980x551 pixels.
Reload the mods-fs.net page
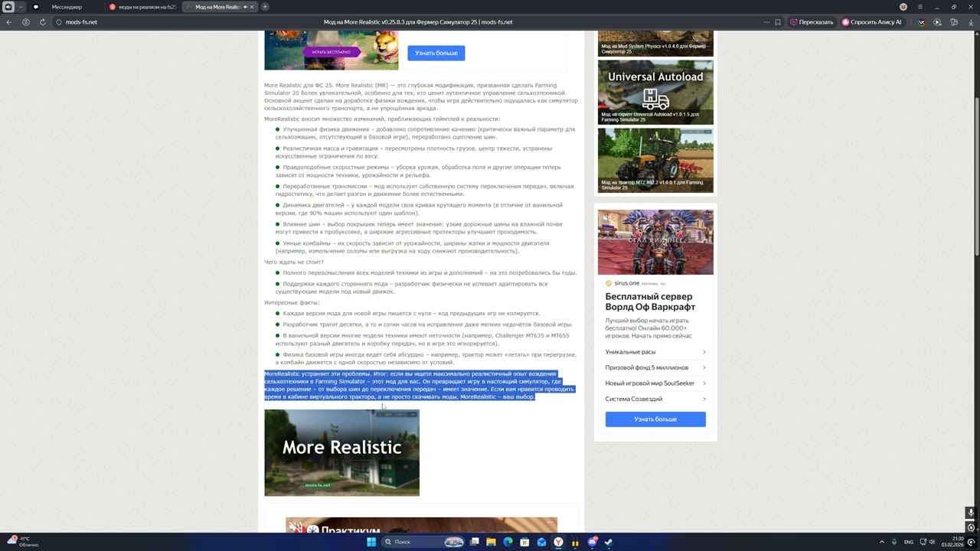coord(41,22)
